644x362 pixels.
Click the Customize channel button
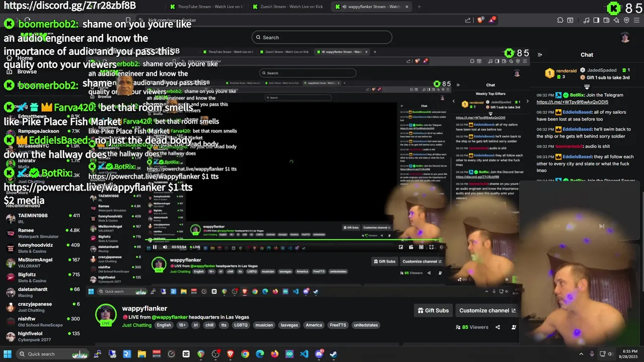[x=488, y=310]
